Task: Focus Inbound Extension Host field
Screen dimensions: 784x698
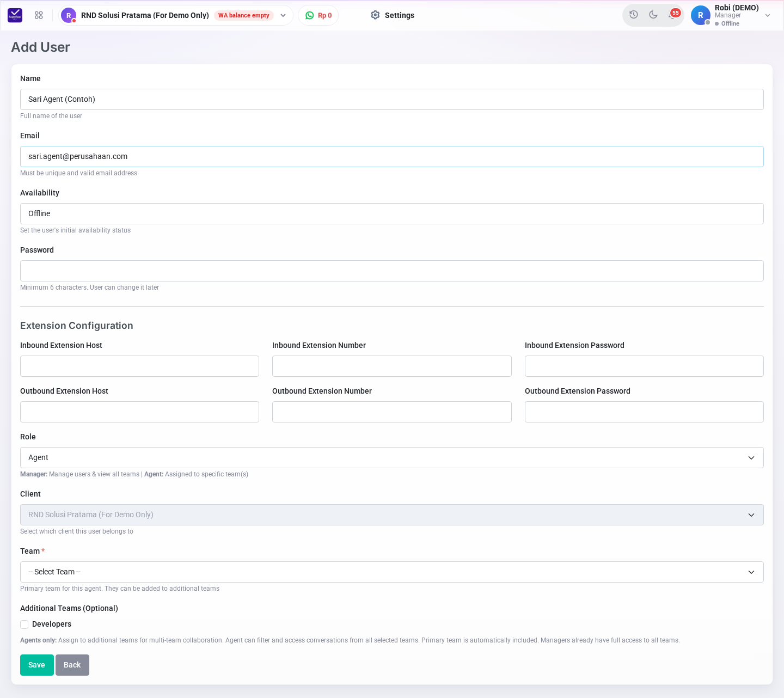Action: tap(139, 366)
